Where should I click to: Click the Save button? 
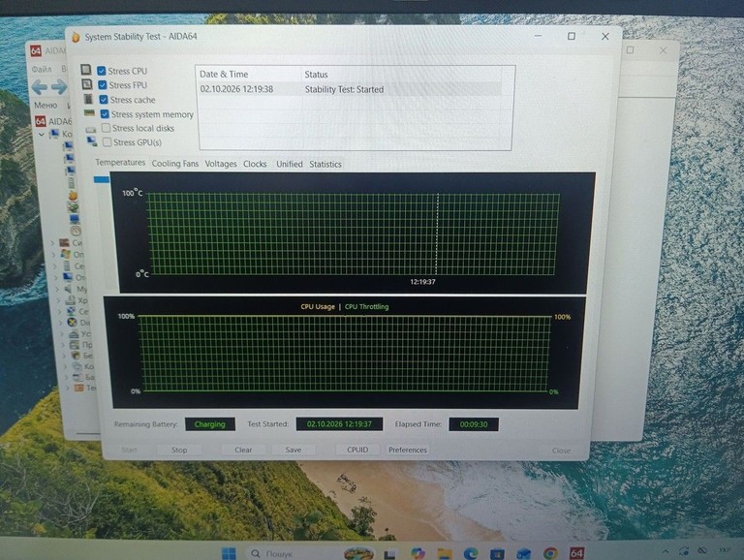pyautogui.click(x=294, y=450)
